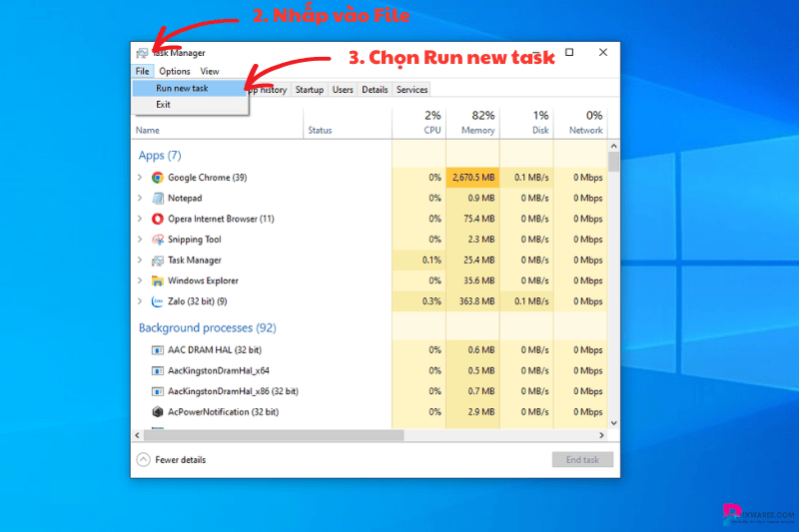The width and height of the screenshot is (799, 532).
Task: Collapse view with Fewer details
Action: click(x=171, y=460)
